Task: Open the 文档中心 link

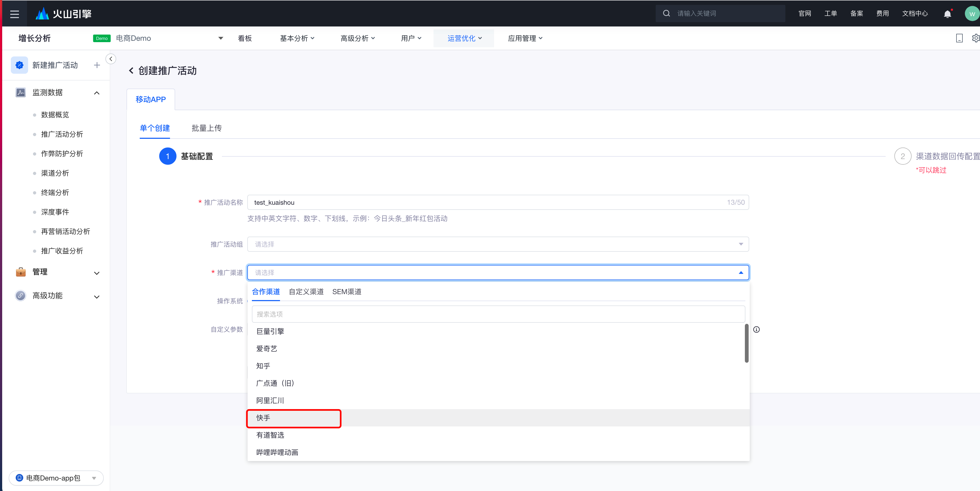Action: (x=915, y=14)
